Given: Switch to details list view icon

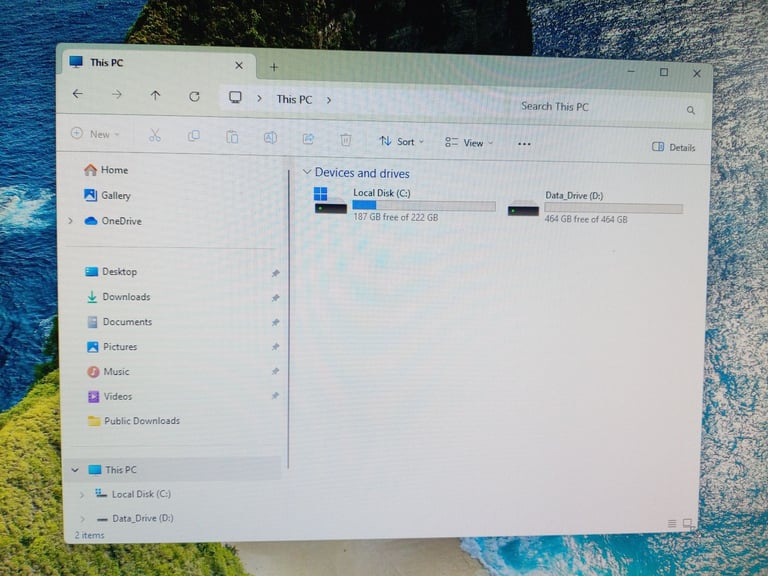Looking at the screenshot, I should point(672,524).
